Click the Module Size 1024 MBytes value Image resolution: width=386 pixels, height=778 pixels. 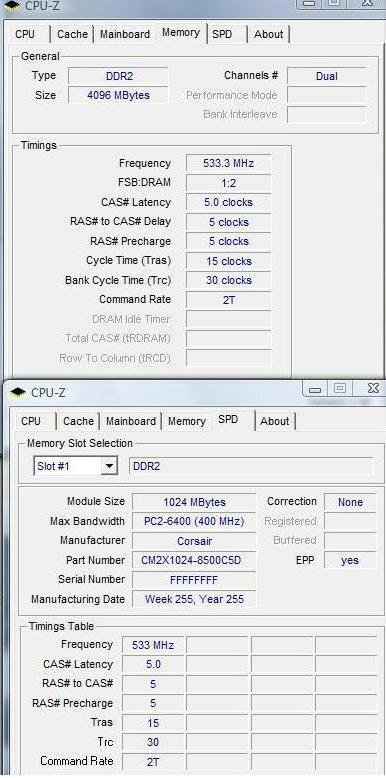coord(194,502)
